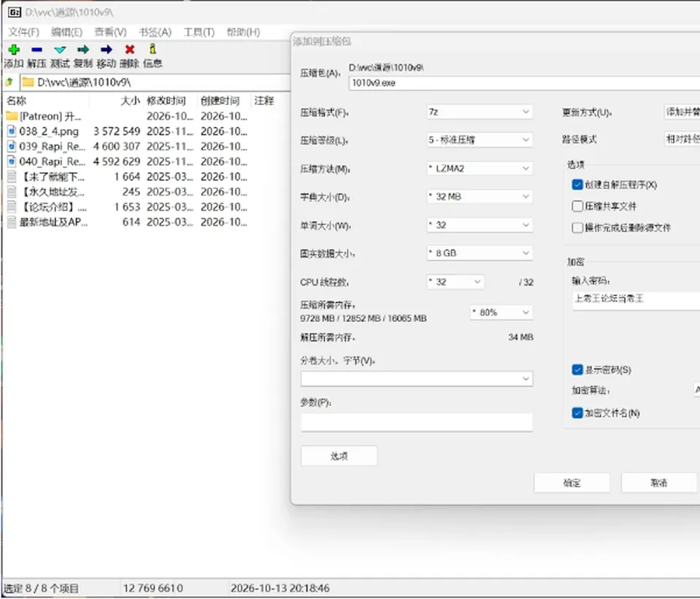Open the File (文件) menu

click(x=24, y=32)
